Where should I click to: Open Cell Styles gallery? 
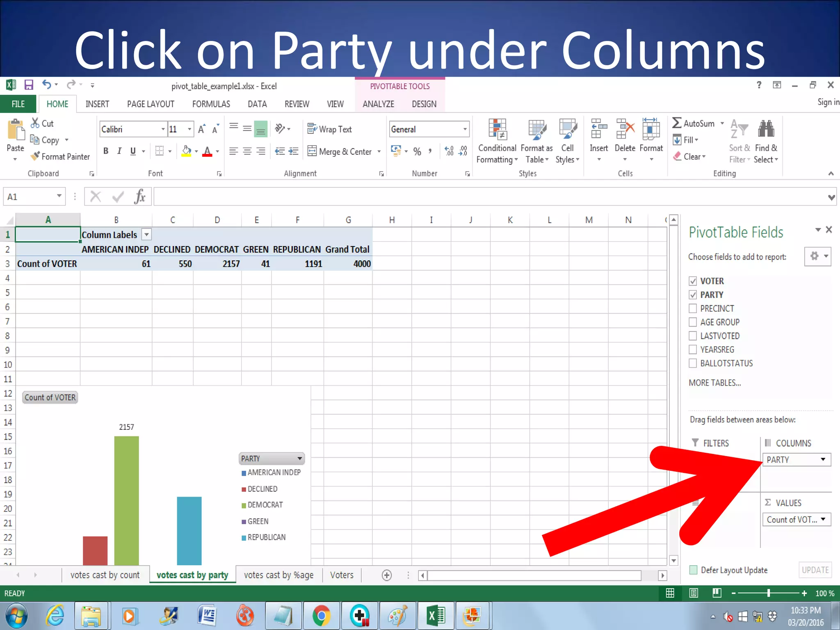tap(568, 142)
